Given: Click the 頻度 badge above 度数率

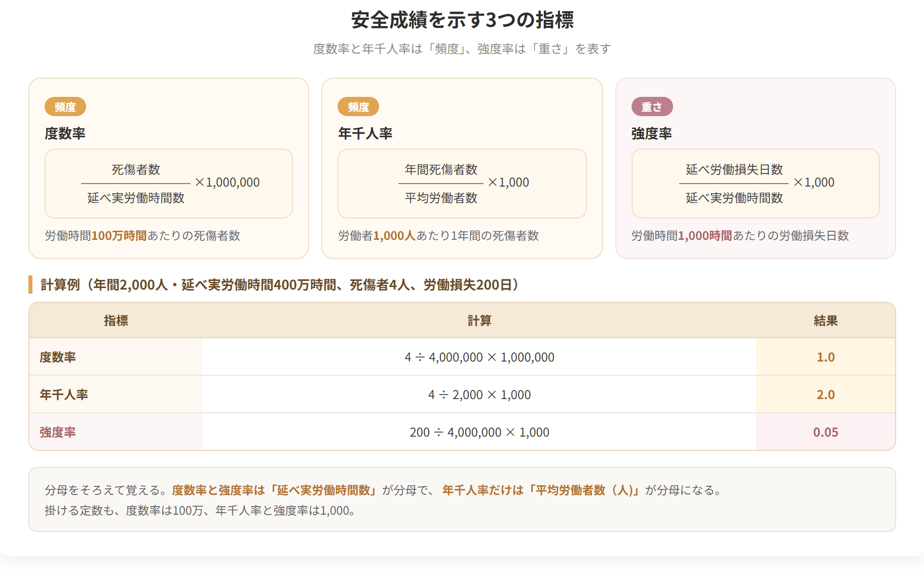Looking at the screenshot, I should (x=65, y=106).
